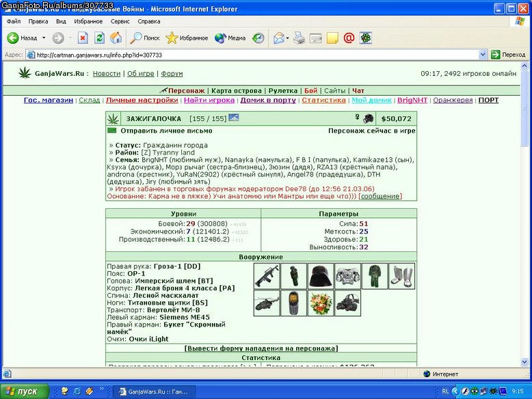Open the Статистика link

pos(323,100)
